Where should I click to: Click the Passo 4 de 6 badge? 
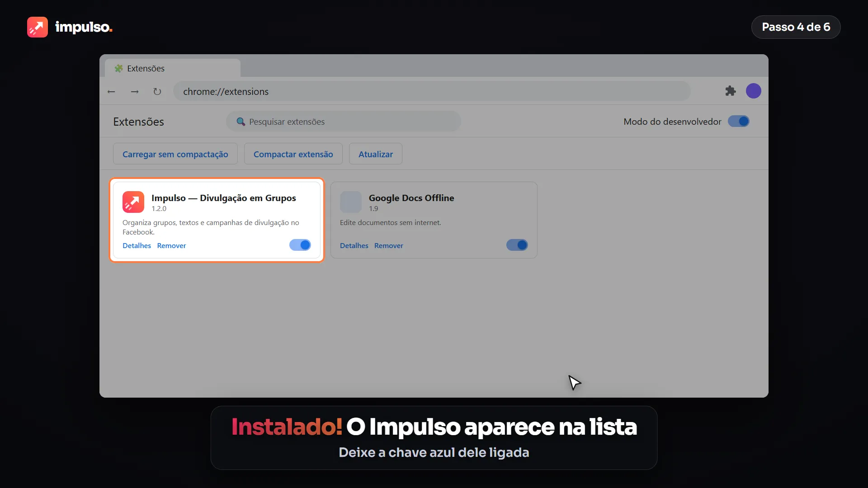796,27
